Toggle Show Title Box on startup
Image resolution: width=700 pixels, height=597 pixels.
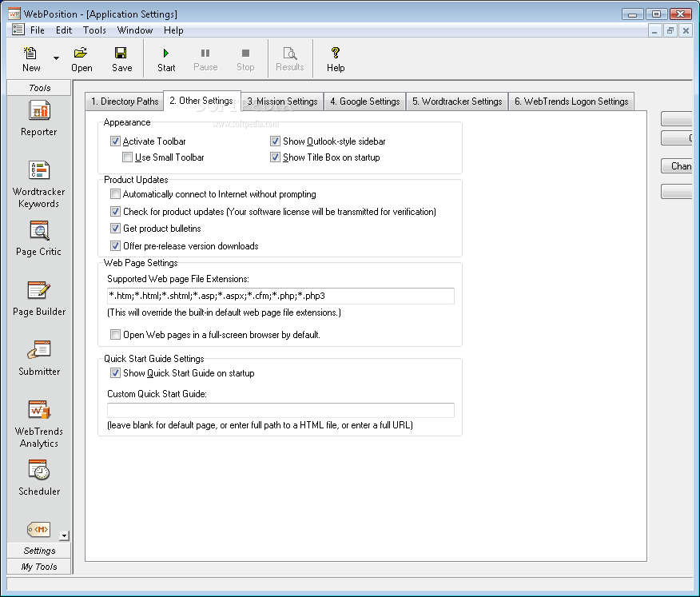click(275, 157)
